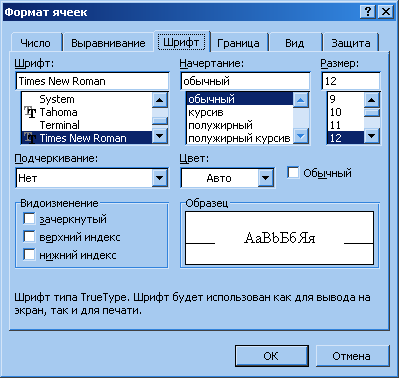399x378 pixels.
Task: Pick size 9 in the size list
Action: pos(345,99)
